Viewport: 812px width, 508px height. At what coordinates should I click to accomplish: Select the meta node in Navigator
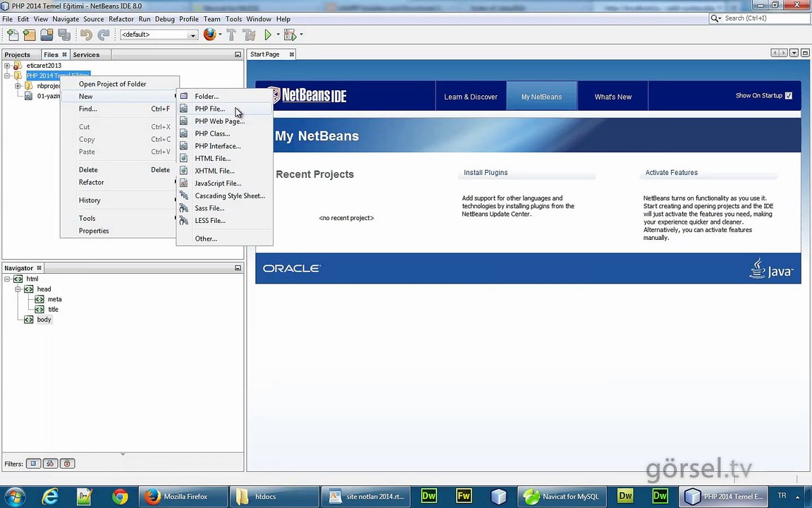click(54, 299)
